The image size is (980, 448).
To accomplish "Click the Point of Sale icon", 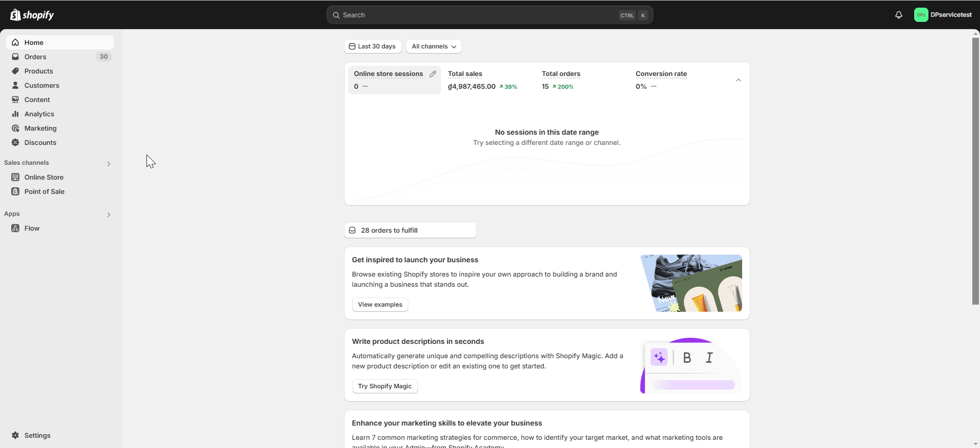I will 15,191.
